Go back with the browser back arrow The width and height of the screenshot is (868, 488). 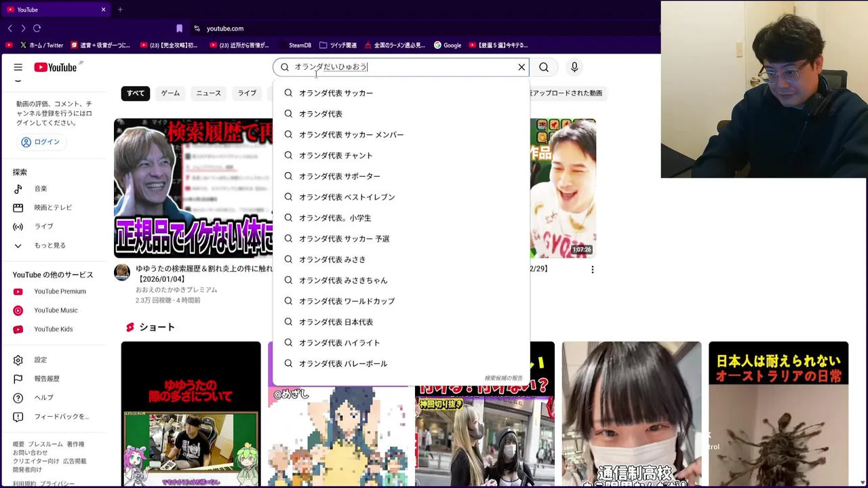click(x=10, y=28)
